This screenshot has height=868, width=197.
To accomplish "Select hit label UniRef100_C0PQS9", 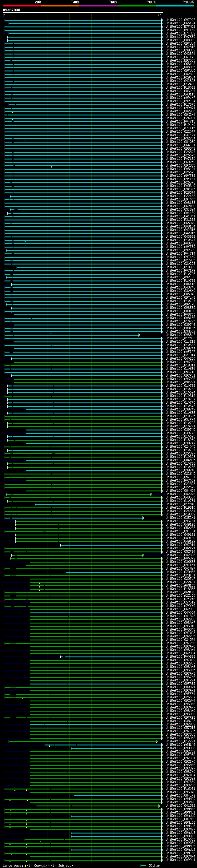I will (180, 843).
